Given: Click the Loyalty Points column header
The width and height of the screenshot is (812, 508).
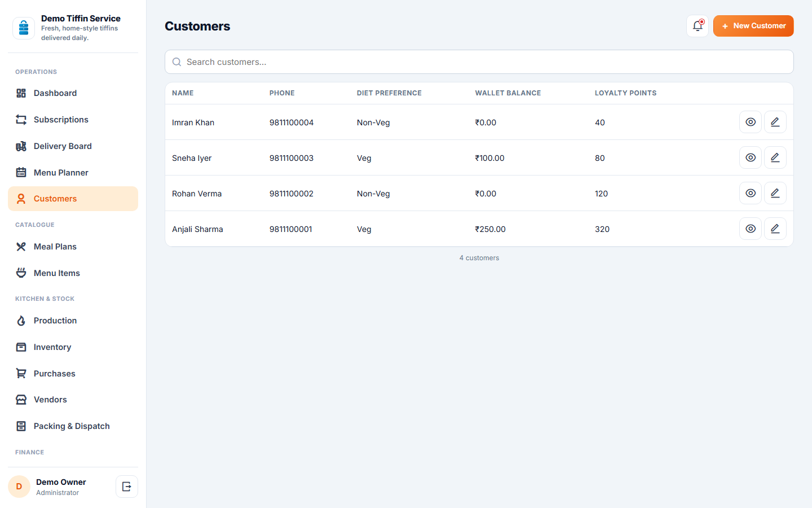Looking at the screenshot, I should tap(626, 93).
